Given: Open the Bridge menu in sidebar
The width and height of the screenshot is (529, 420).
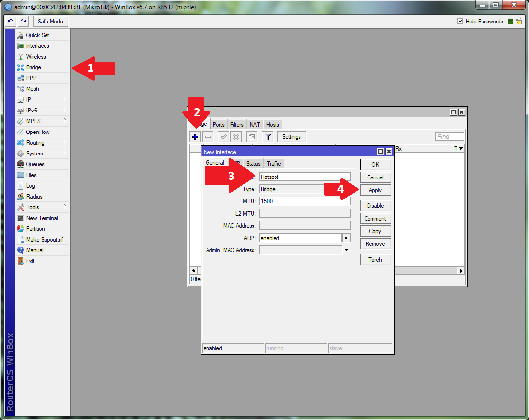Looking at the screenshot, I should (43, 67).
